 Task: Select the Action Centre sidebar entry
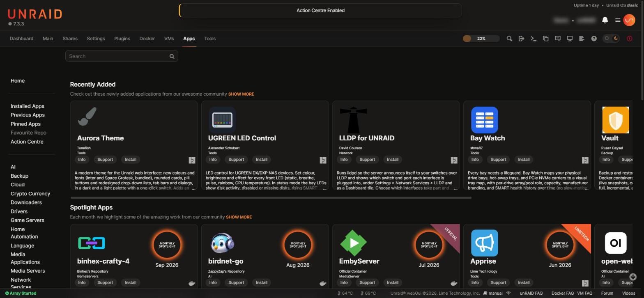click(27, 142)
